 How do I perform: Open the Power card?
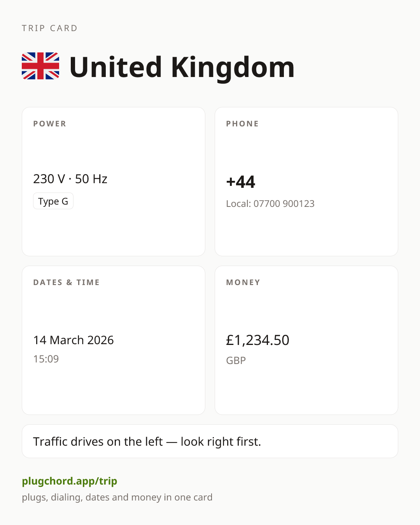114,182
